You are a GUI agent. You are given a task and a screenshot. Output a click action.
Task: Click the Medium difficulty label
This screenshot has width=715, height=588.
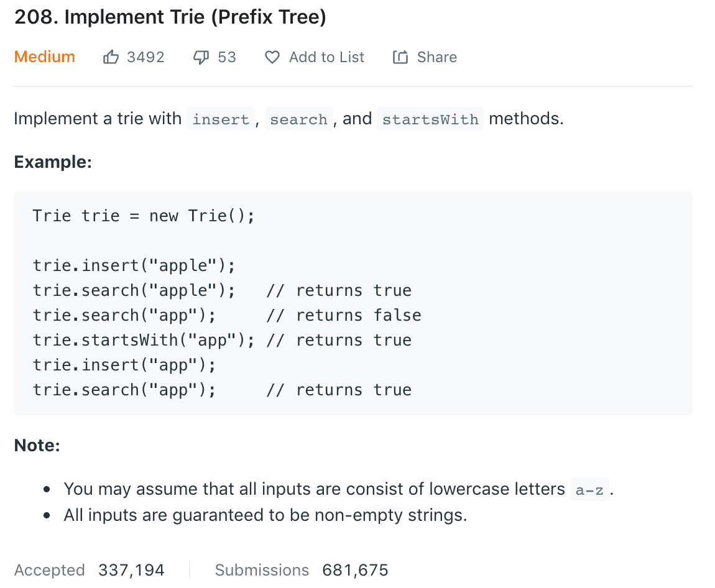pos(44,57)
